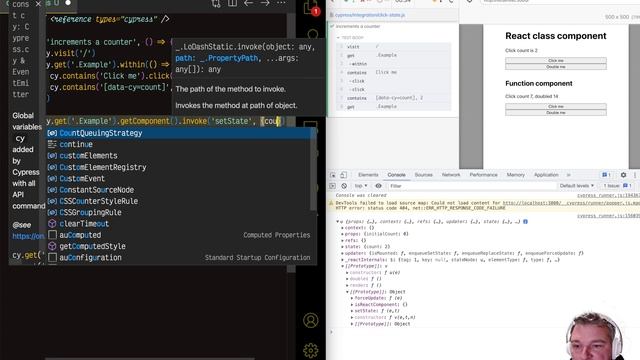This screenshot has height=360, width=640.
Task: Show more DevTools tabs via chevrons
Action: [568, 175]
